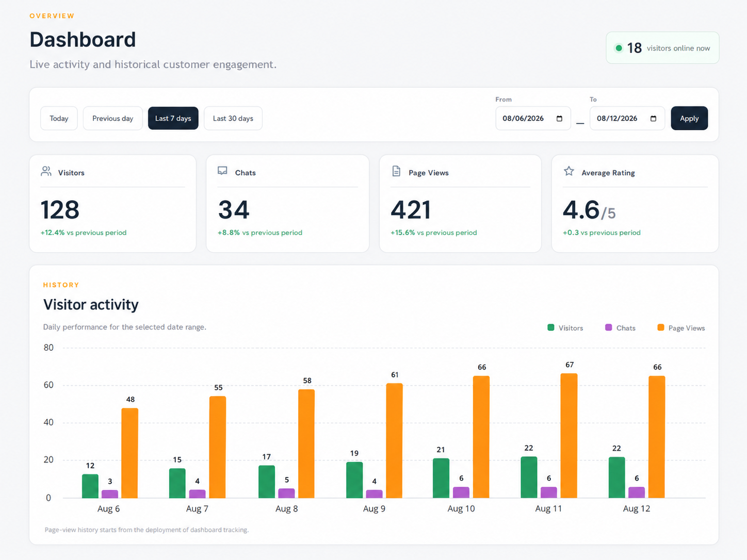
Task: Select the Today range filter
Action: click(59, 118)
